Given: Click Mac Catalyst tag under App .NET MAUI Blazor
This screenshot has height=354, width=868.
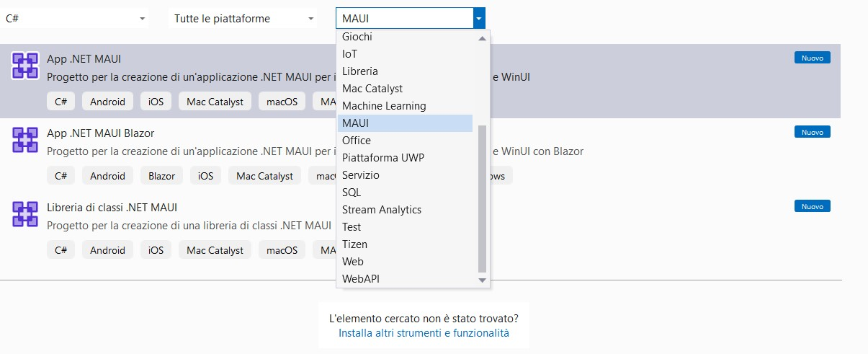Looking at the screenshot, I should point(265,176).
